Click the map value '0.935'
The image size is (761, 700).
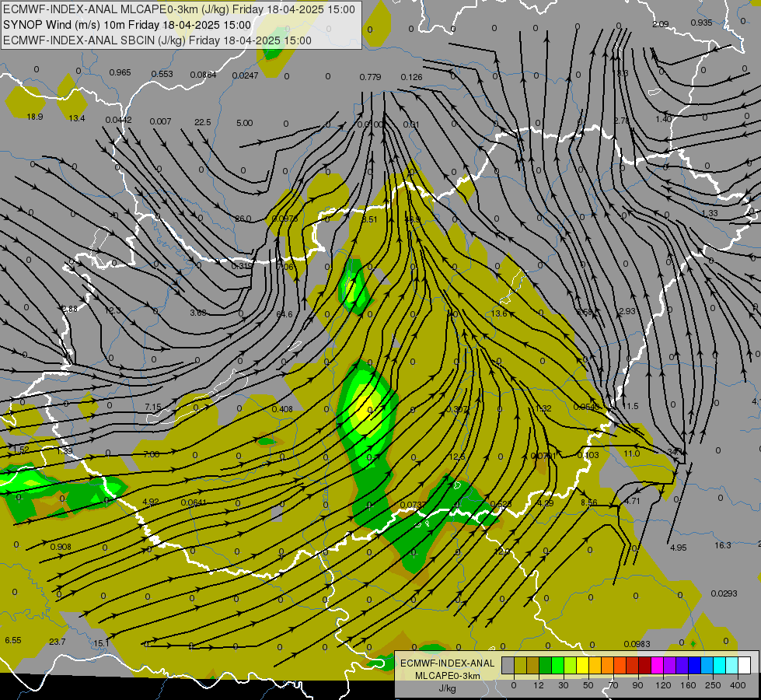[x=701, y=23]
